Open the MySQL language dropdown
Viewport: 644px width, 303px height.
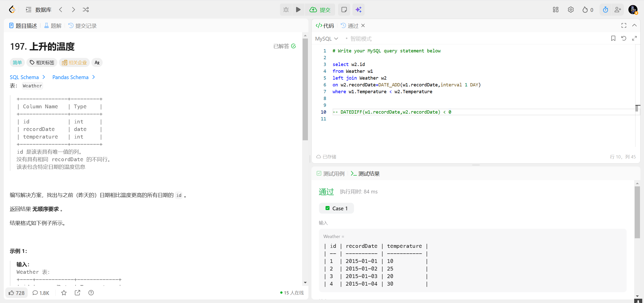coord(327,39)
